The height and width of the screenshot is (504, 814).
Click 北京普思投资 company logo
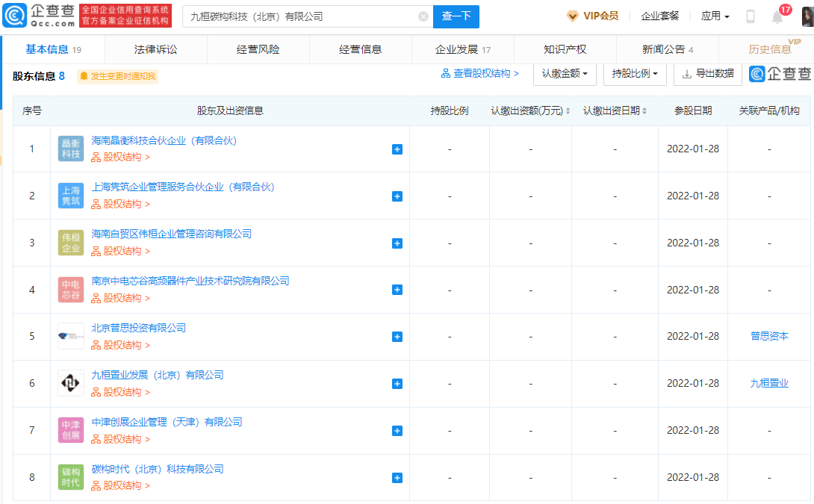pos(71,336)
